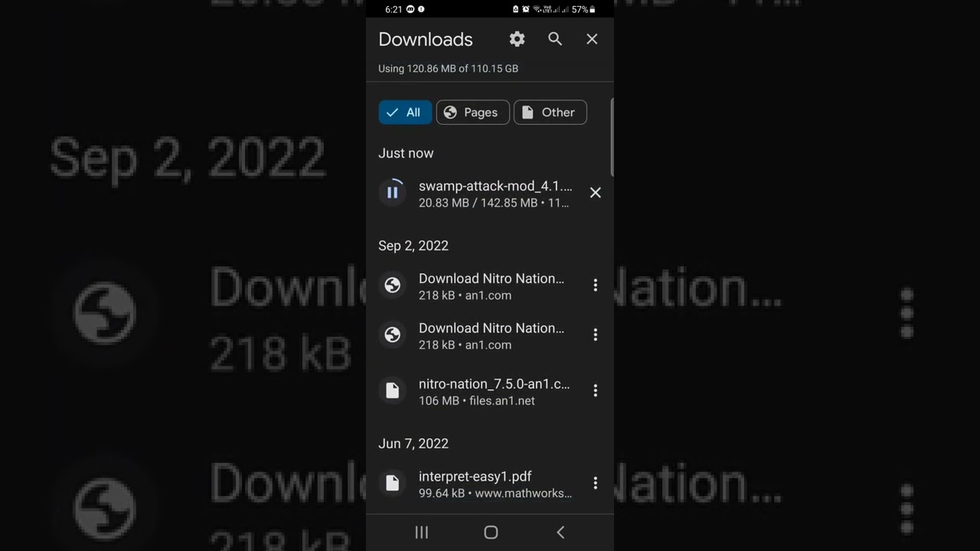Tap the downloads list scrollbar
This screenshot has width=980, height=551.
pyautogui.click(x=612, y=138)
